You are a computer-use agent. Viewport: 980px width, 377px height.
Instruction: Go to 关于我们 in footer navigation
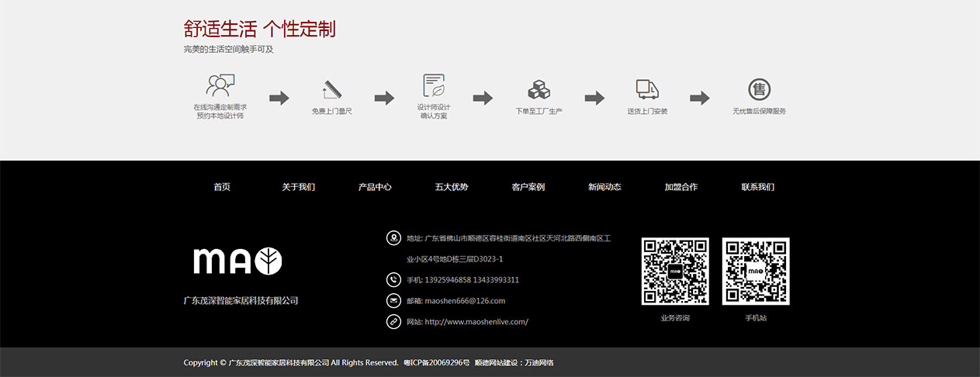point(298,187)
